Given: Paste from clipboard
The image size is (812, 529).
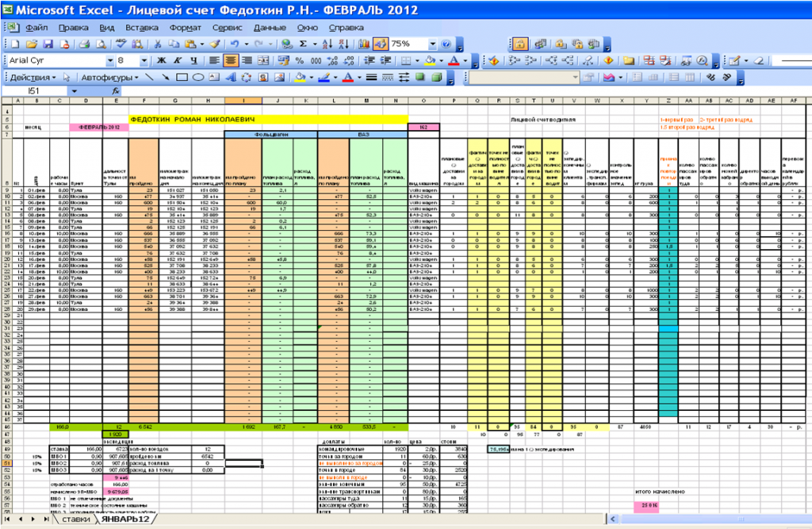Looking at the screenshot, I should coord(190,44).
